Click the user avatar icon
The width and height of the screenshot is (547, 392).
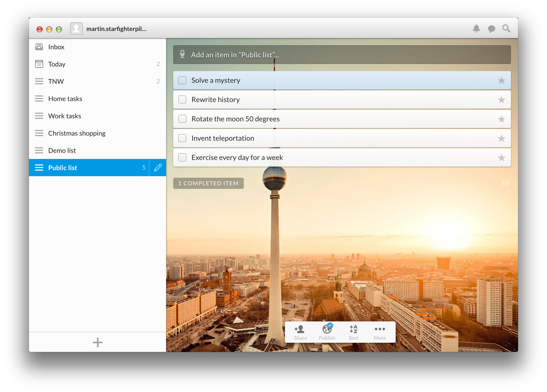coord(76,29)
